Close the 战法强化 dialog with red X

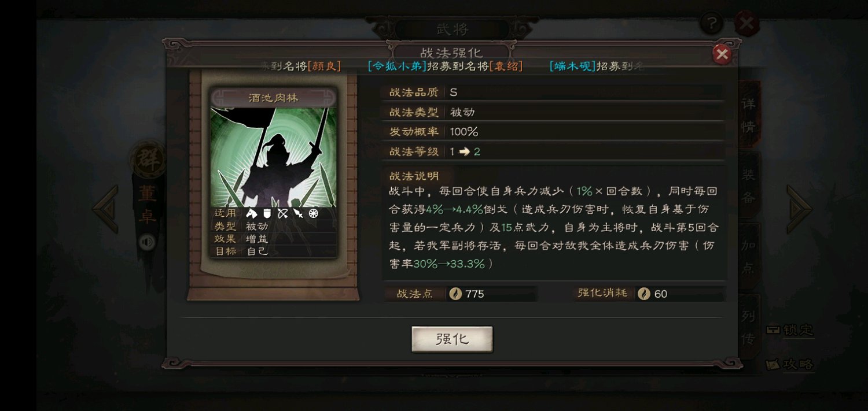pyautogui.click(x=722, y=54)
